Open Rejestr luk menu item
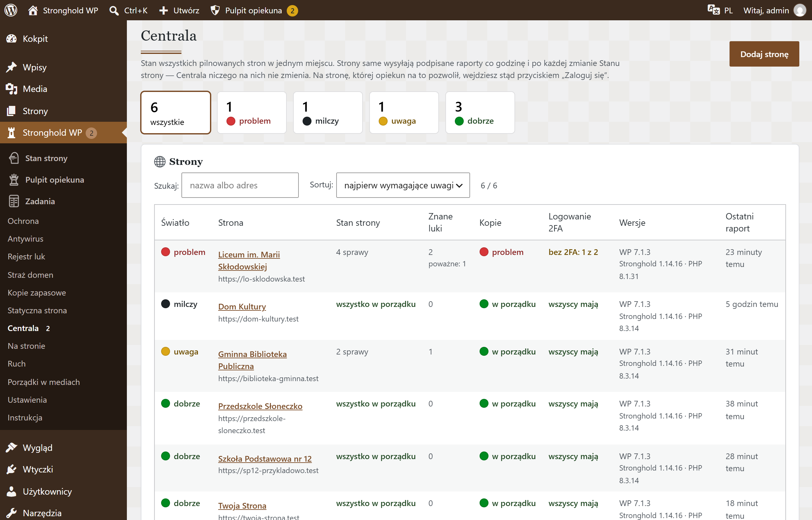Image resolution: width=812 pixels, height=520 pixels. [26, 256]
